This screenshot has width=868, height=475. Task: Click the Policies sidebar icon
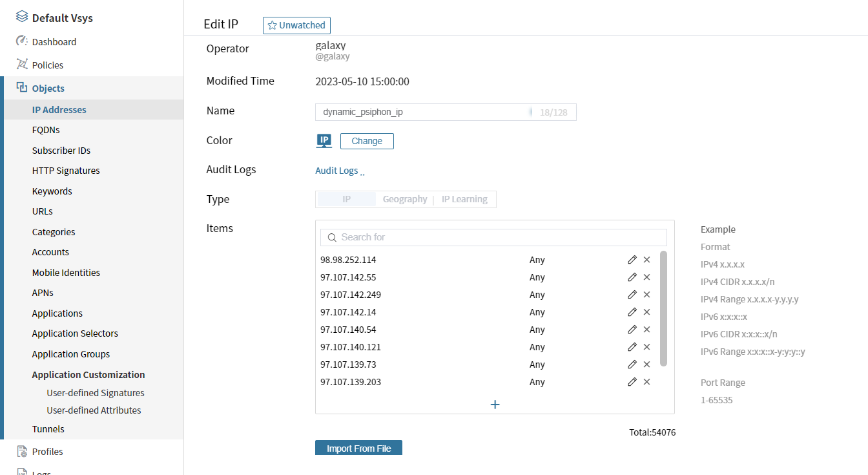pos(22,65)
